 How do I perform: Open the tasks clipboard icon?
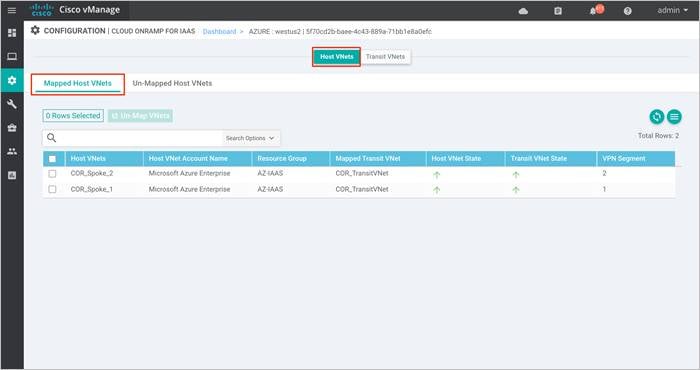click(x=558, y=11)
